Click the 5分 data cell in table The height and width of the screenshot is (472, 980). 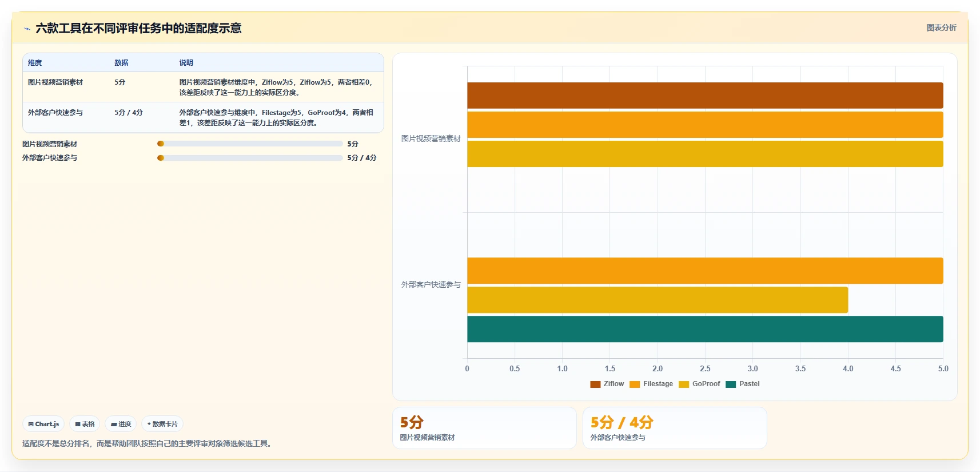point(120,82)
